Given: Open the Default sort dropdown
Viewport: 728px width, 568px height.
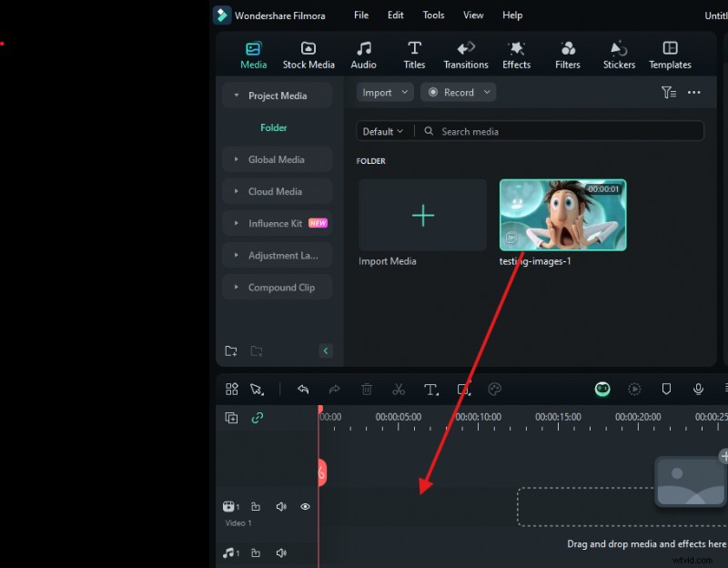Looking at the screenshot, I should (383, 131).
